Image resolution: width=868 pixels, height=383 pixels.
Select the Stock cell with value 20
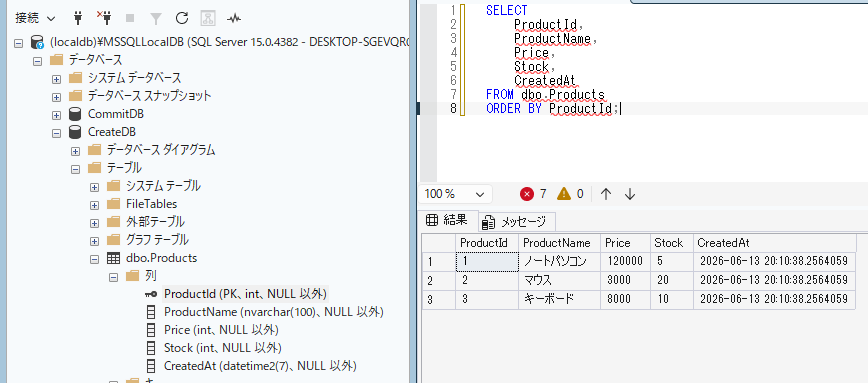click(672, 280)
